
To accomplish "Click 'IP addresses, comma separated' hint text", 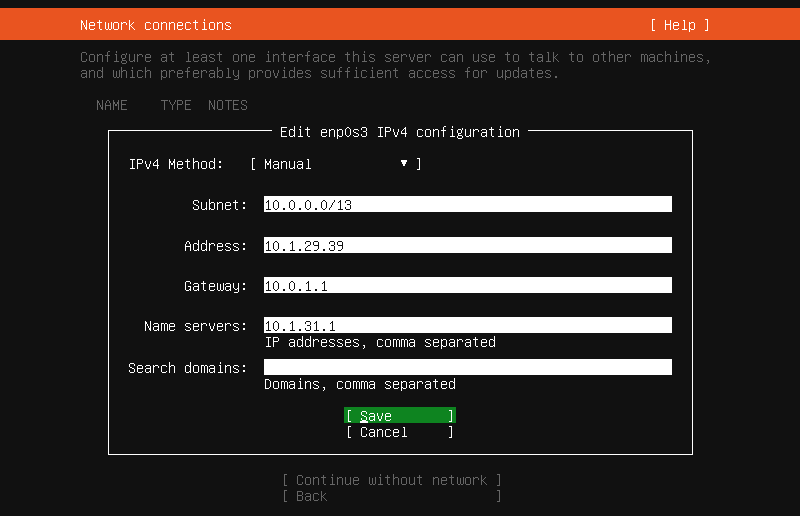I will coord(380,342).
